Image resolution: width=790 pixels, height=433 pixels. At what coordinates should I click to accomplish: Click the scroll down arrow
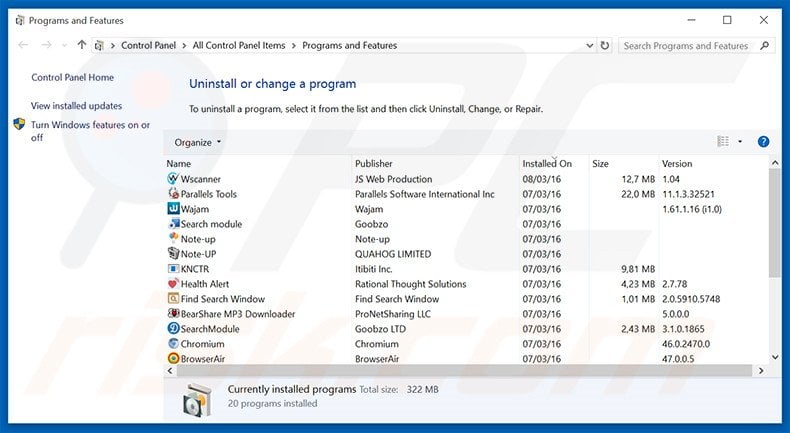[x=775, y=357]
